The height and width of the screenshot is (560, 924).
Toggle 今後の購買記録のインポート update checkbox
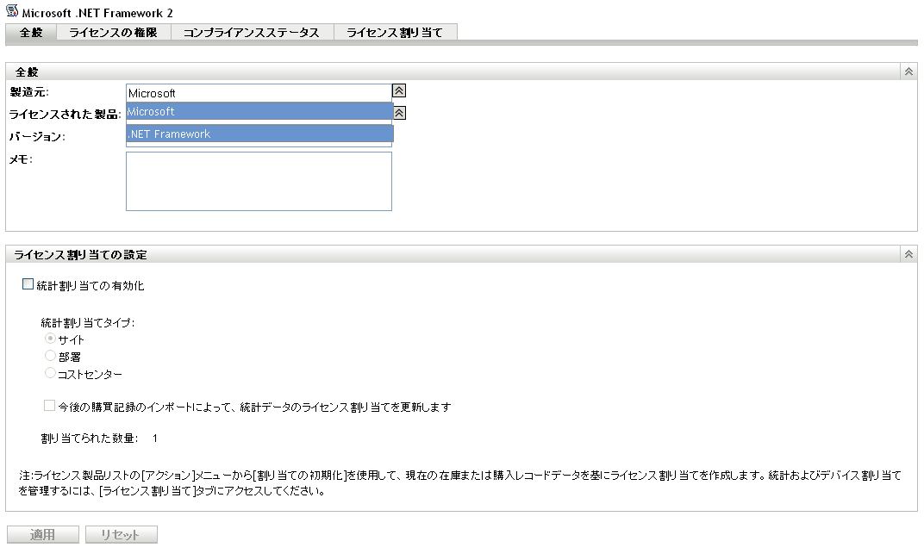(49, 406)
